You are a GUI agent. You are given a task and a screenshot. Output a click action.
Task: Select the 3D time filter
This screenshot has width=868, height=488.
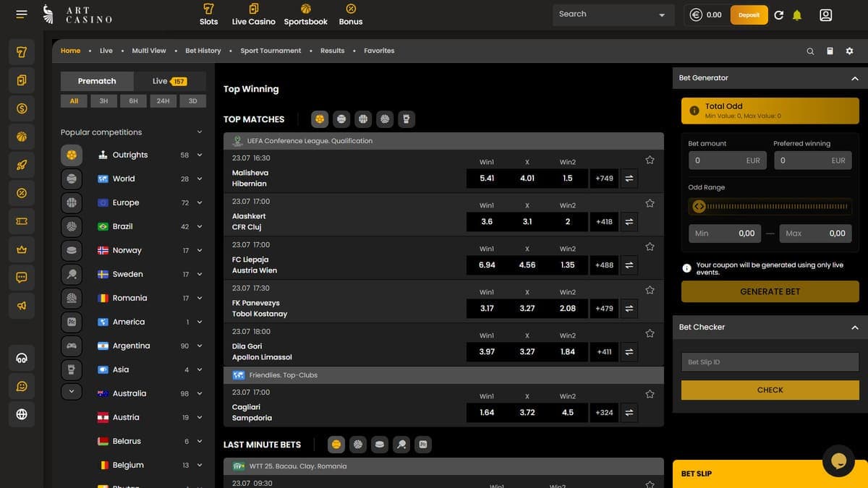click(192, 101)
